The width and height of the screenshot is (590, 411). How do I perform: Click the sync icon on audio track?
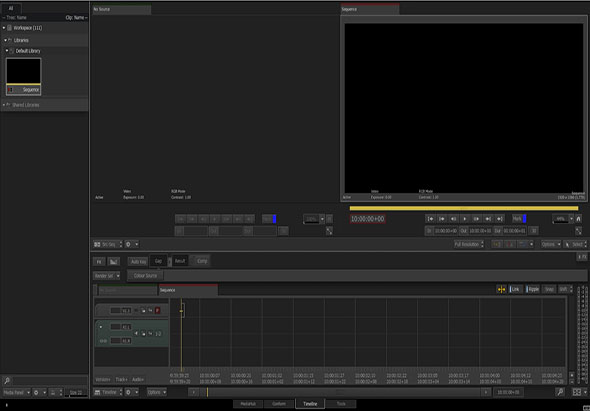point(150,333)
